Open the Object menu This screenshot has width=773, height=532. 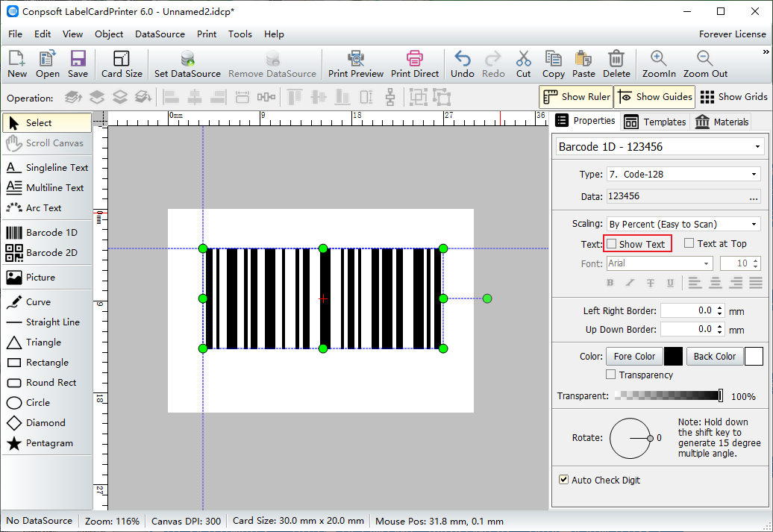pyautogui.click(x=109, y=34)
